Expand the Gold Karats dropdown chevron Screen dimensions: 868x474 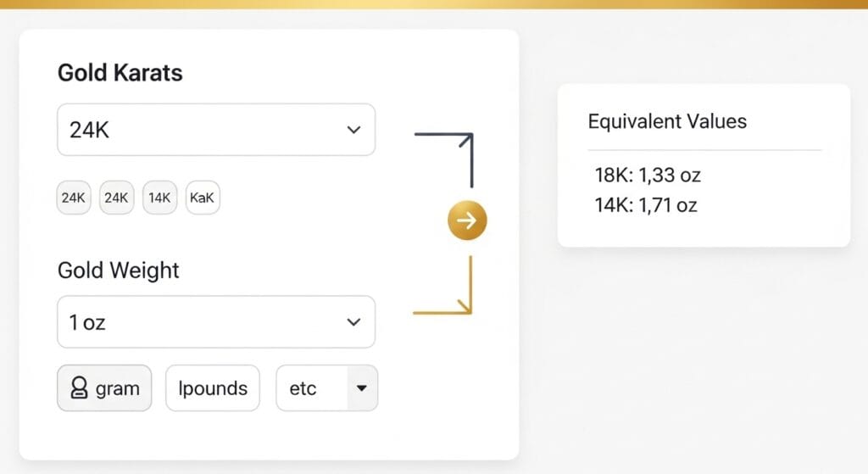pyautogui.click(x=353, y=130)
